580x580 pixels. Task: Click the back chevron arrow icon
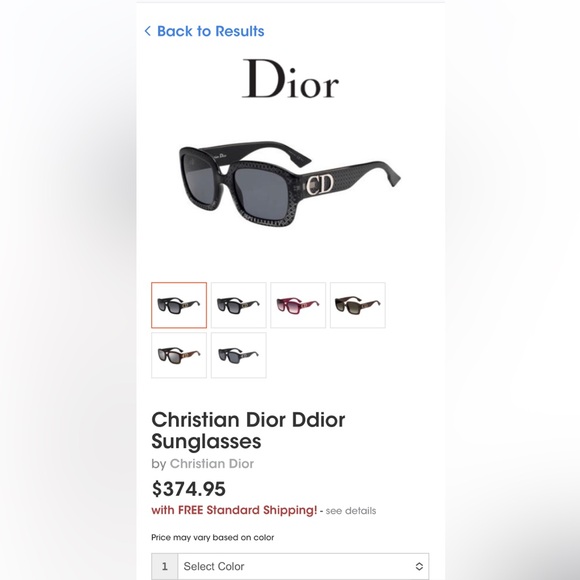148,31
